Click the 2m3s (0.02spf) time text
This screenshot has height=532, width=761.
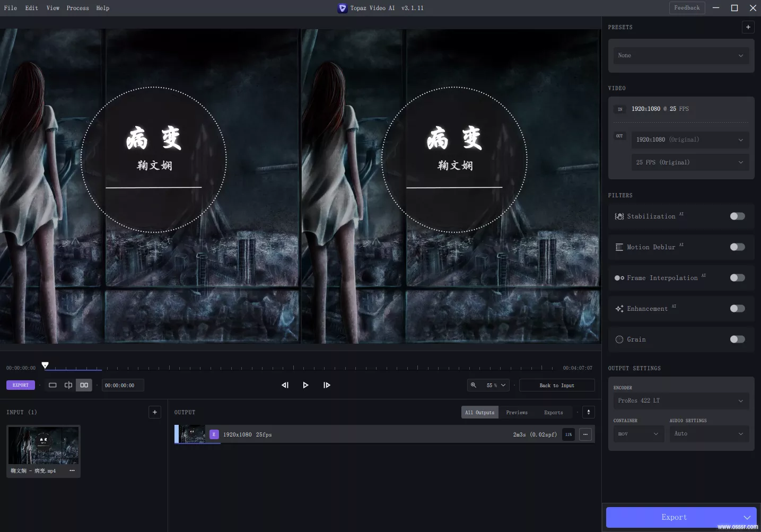pyautogui.click(x=535, y=434)
